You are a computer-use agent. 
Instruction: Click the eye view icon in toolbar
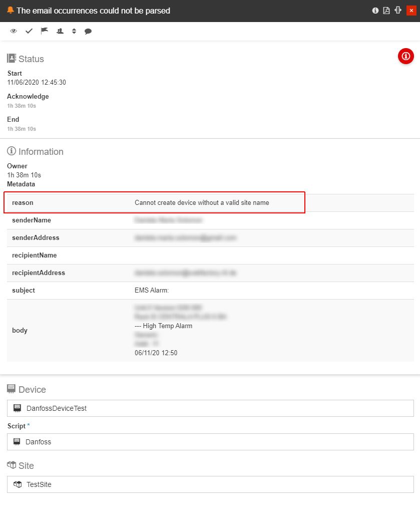[14, 31]
